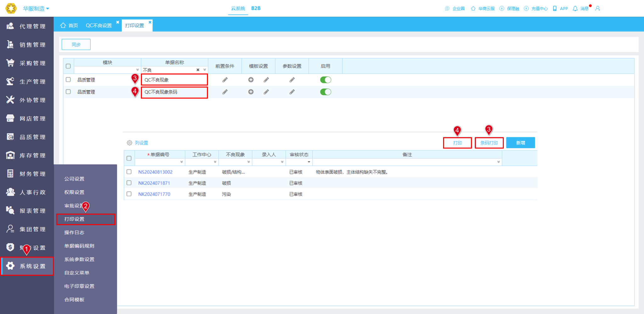644x314 pixels.
Task: Toggle 启用 switch for QC不良现象条码
Action: tap(325, 92)
